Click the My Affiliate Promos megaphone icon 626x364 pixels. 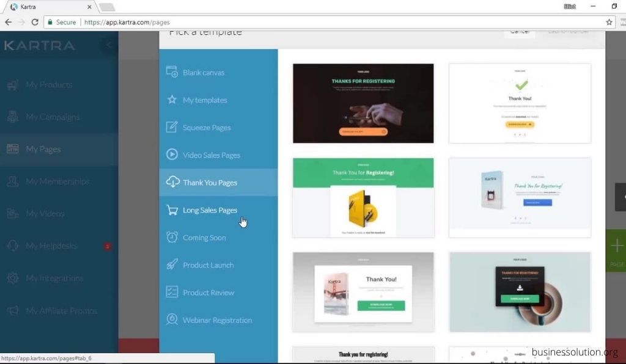(13, 310)
